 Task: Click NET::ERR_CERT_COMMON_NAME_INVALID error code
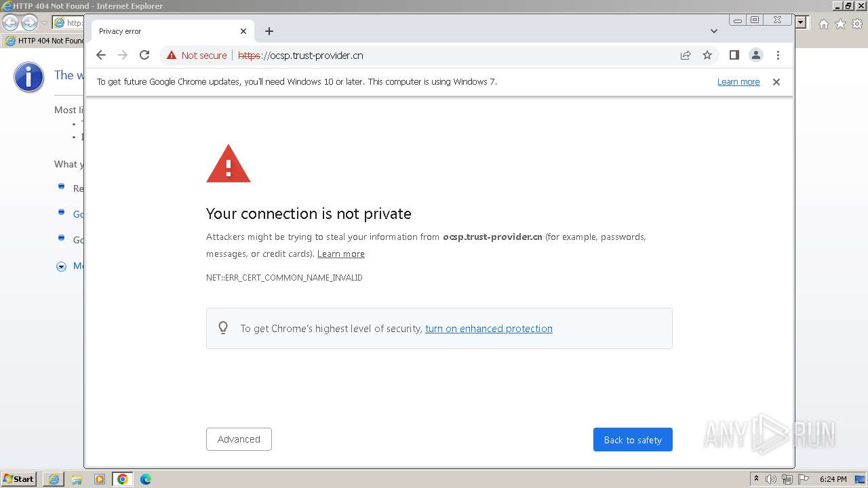pyautogui.click(x=284, y=278)
